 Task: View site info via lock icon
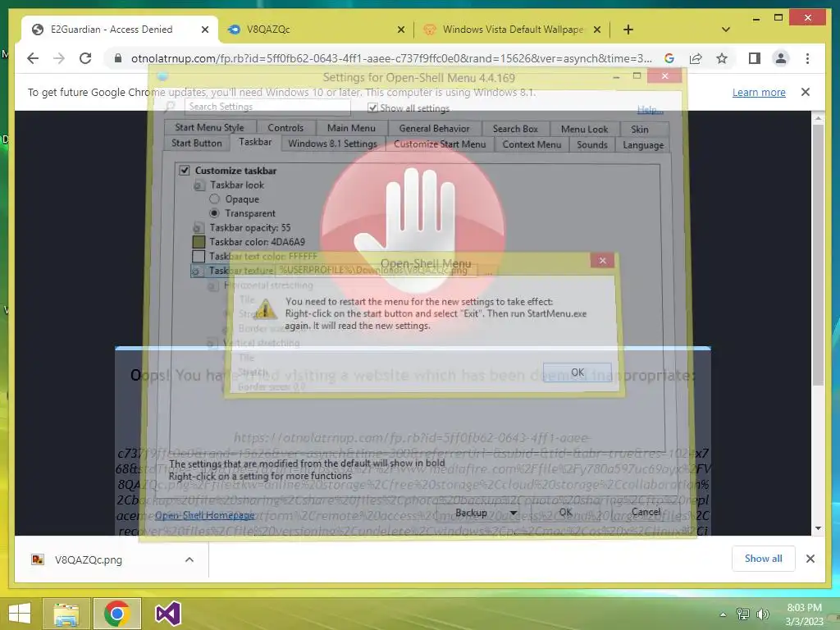[118, 58]
